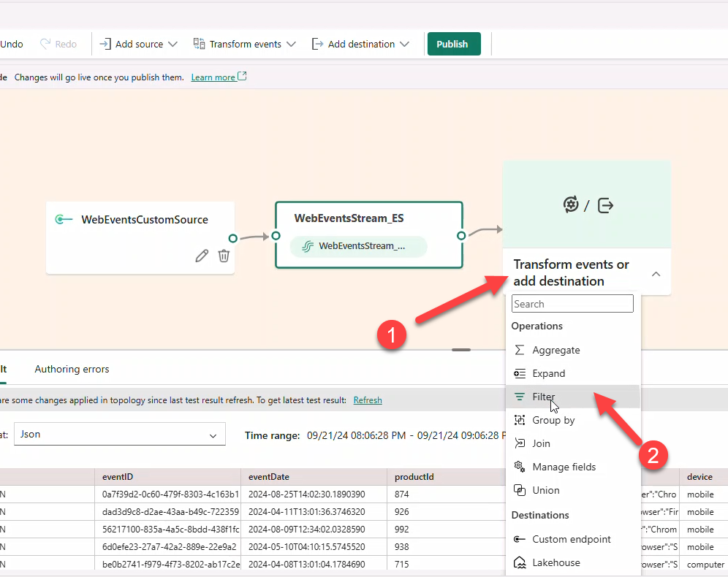Select Filter from the operations menu
Viewport: 728px width, 577px height.
click(544, 397)
